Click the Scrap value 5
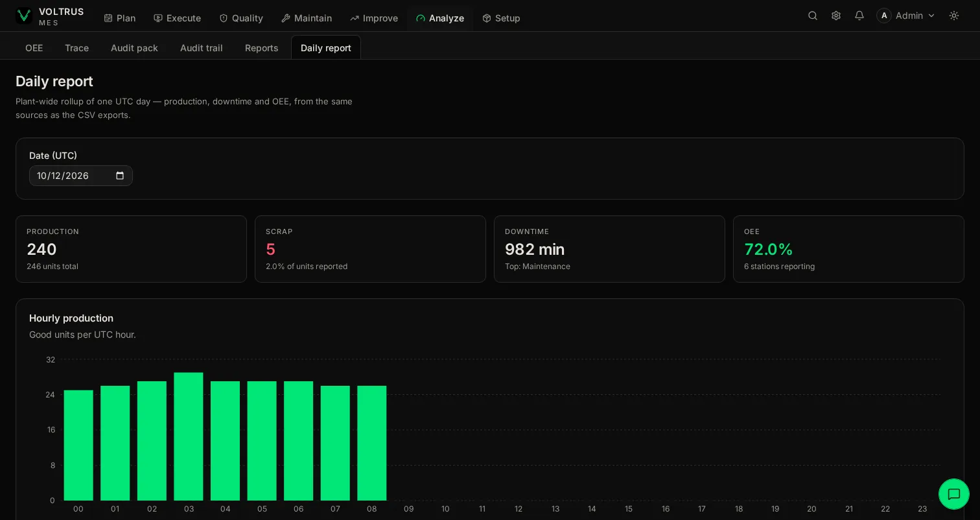980x520 pixels. [x=271, y=250]
